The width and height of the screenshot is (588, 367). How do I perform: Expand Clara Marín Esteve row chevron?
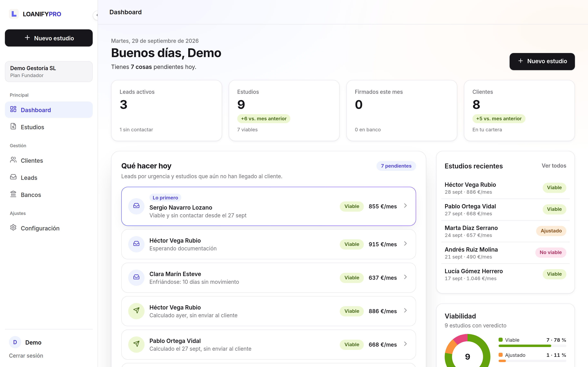coord(405,277)
